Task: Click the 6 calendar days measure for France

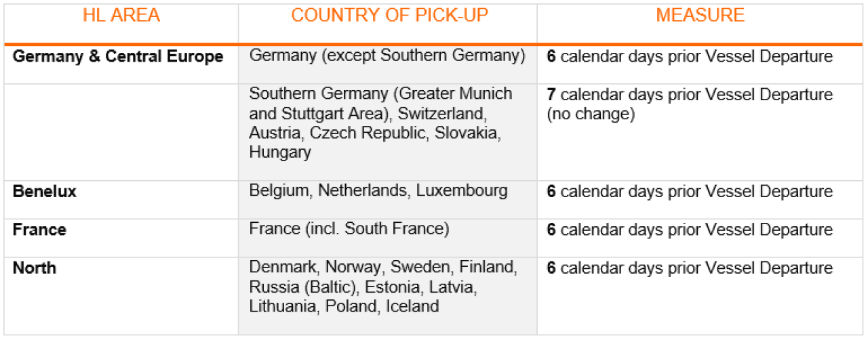Action: point(690,230)
